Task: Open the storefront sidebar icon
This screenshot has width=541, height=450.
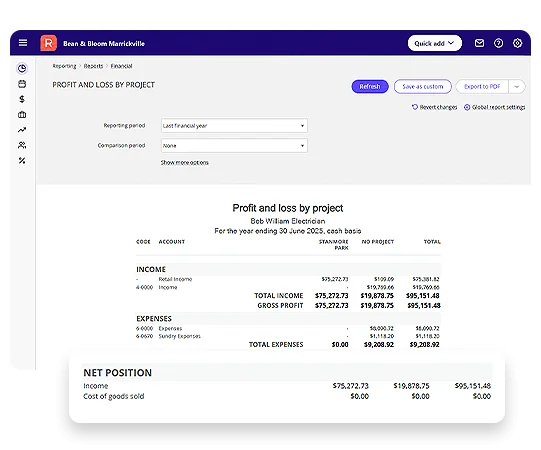Action: (22, 84)
